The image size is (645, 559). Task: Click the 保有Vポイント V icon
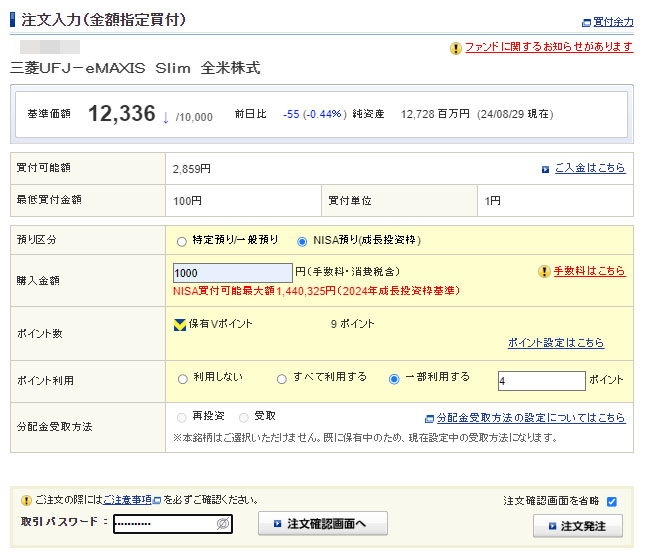pyautogui.click(x=180, y=324)
